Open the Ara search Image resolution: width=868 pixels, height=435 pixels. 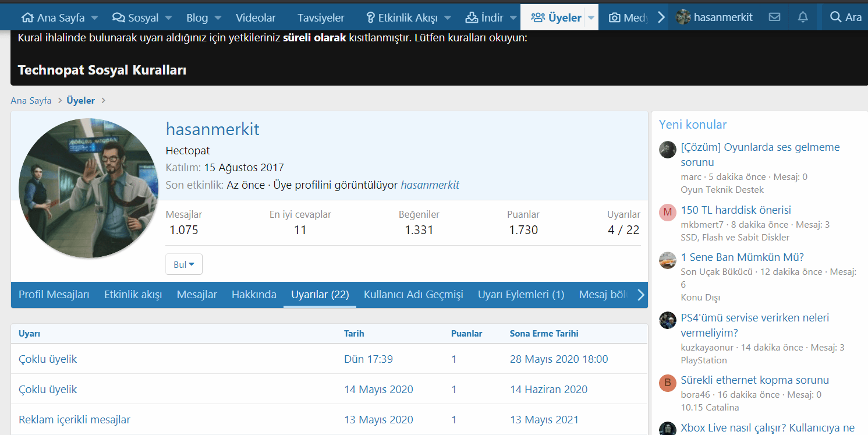pyautogui.click(x=846, y=17)
